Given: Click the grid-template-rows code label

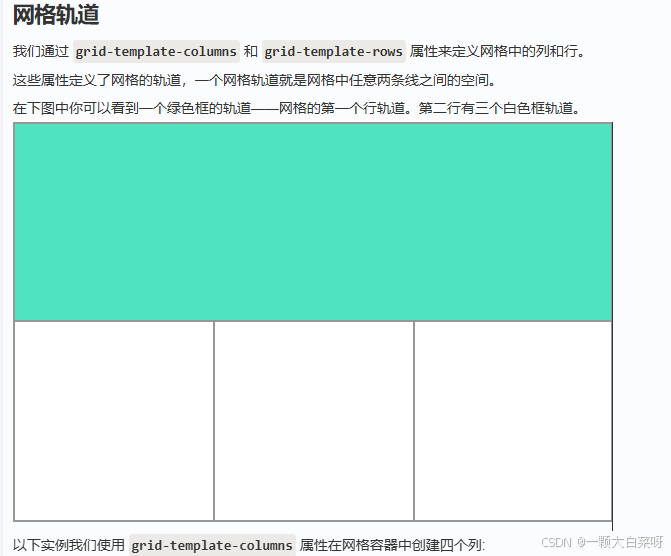Looking at the screenshot, I should pyautogui.click(x=333, y=51).
